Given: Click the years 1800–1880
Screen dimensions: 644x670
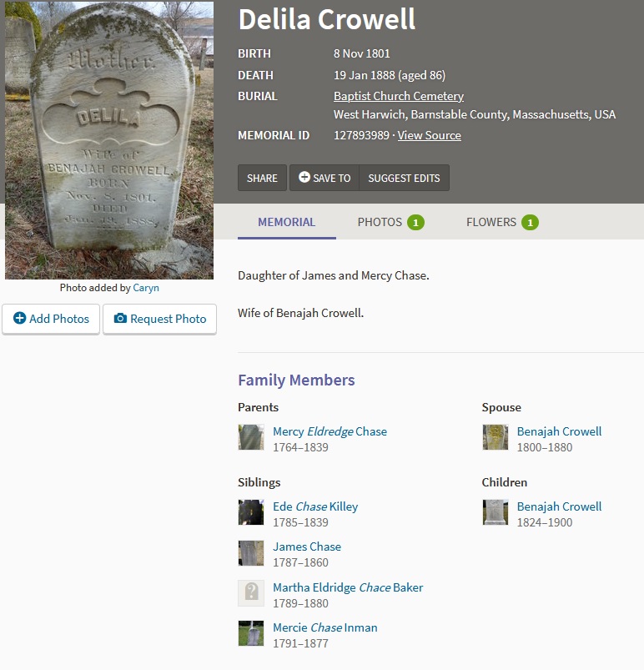Looking at the screenshot, I should (545, 447).
